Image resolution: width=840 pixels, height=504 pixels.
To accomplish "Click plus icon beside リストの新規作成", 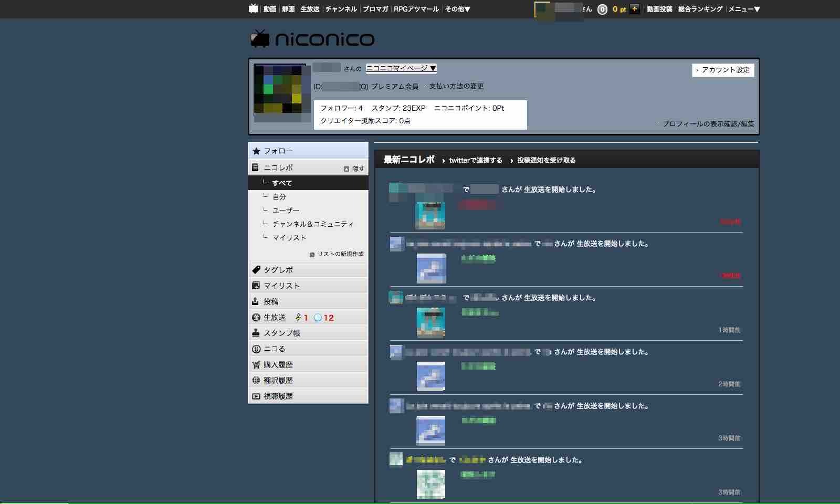I will (x=312, y=255).
